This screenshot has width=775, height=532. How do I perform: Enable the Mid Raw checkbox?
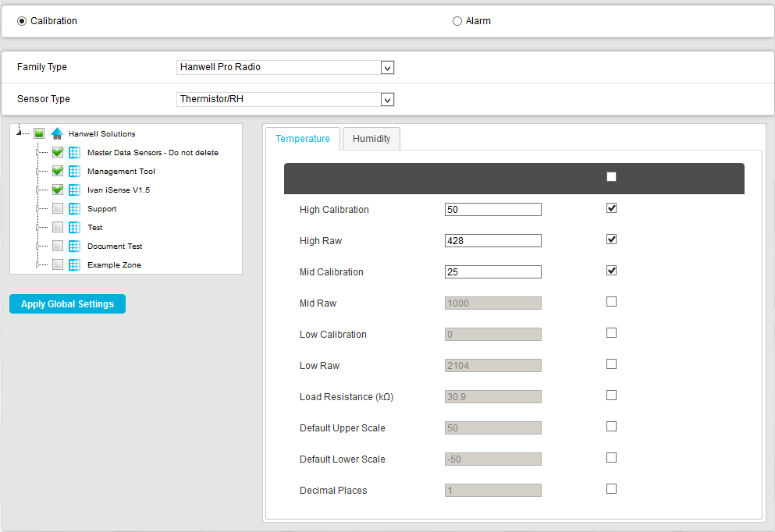point(611,302)
